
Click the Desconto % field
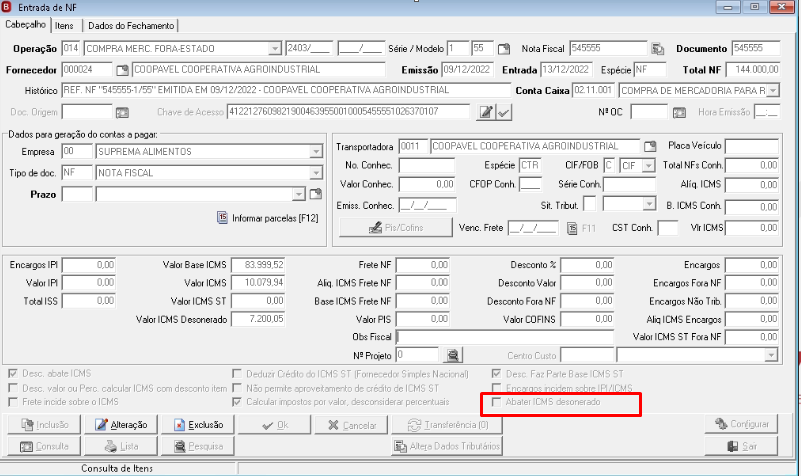[587, 265]
